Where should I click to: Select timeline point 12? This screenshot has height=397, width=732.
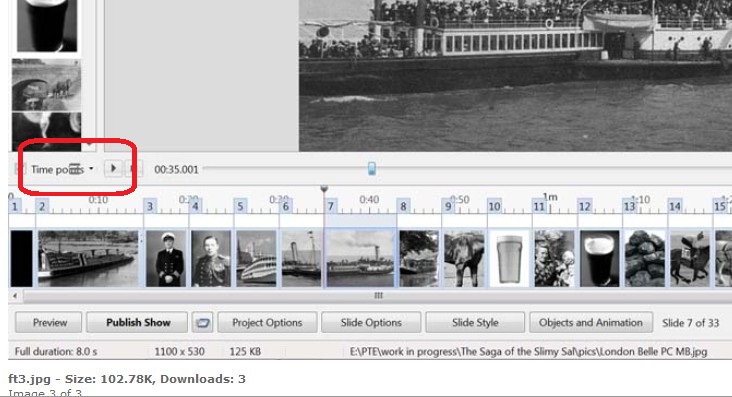pos(584,206)
